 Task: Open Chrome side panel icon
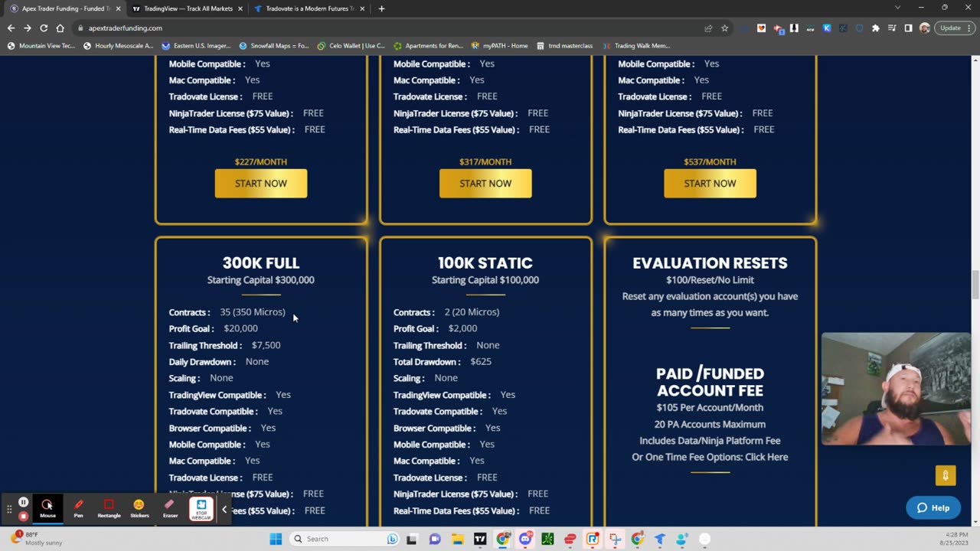coord(908,28)
